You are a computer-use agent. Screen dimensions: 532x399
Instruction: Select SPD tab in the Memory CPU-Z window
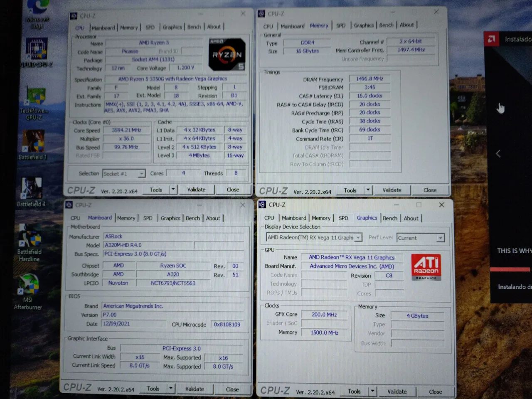tap(341, 26)
